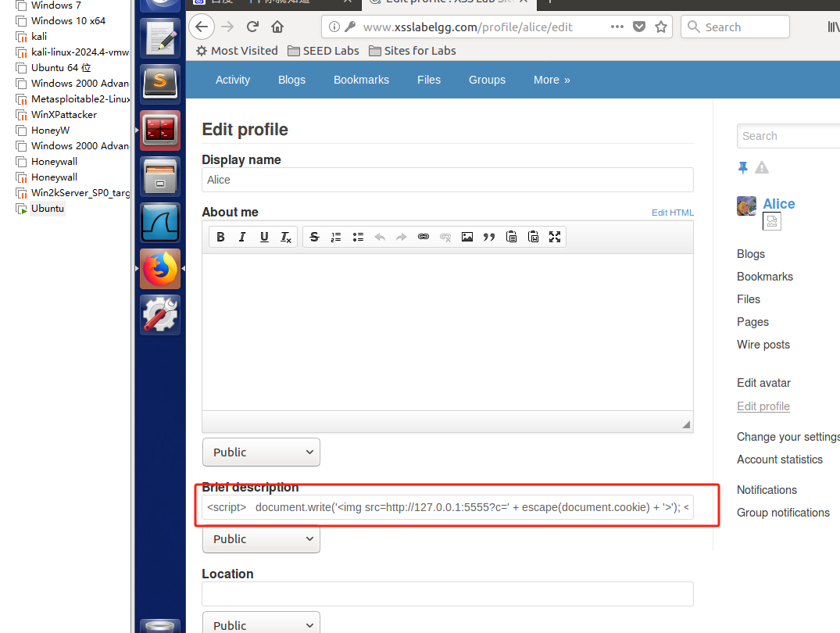Open Group notifications link
Image resolution: width=840 pixels, height=633 pixels.
click(x=783, y=513)
